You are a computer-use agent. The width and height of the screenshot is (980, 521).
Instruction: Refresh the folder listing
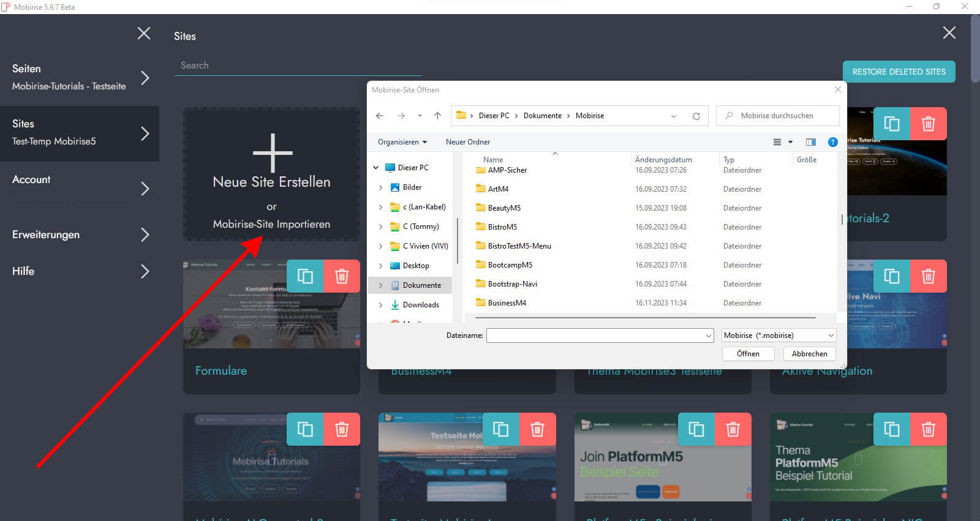(696, 116)
